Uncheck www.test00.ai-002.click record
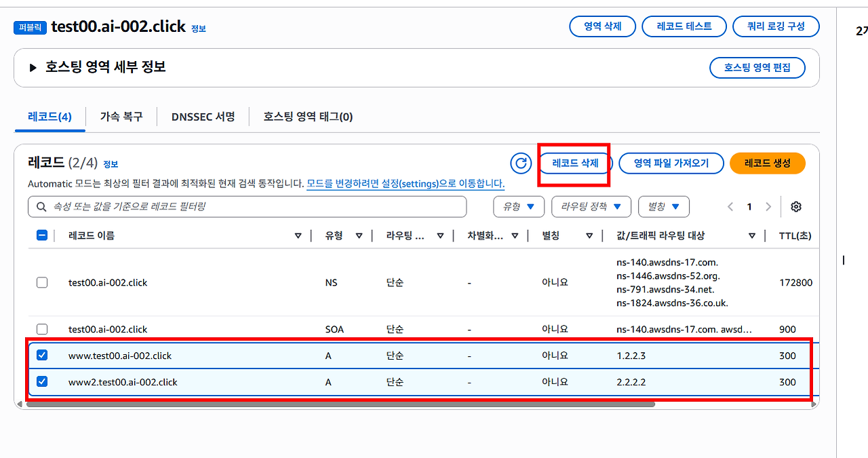 point(42,356)
